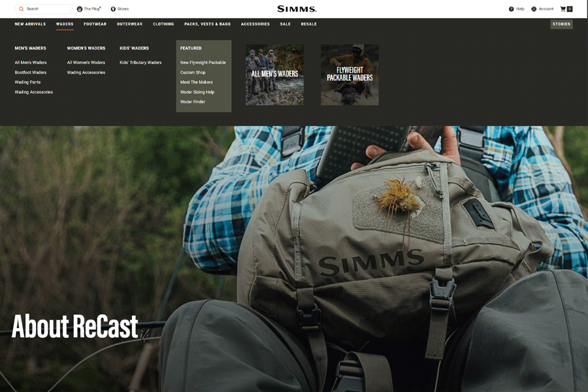
Task: Select Wading Accessories under Men's Waders
Action: click(x=34, y=92)
